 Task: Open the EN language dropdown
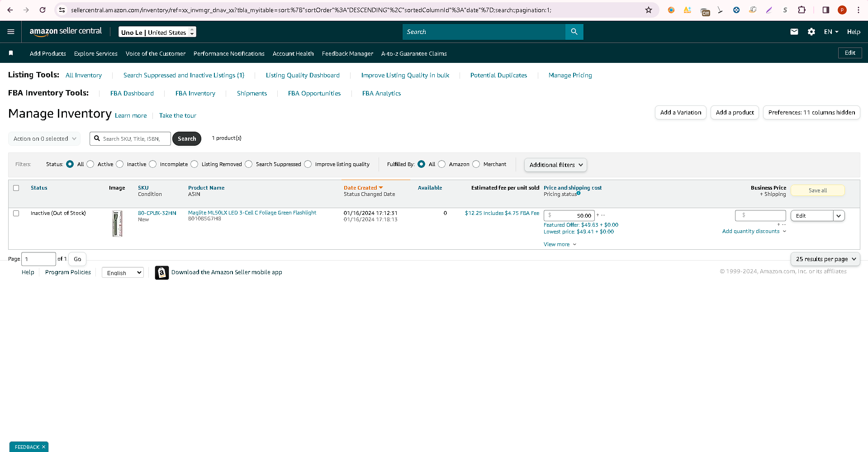pyautogui.click(x=831, y=32)
